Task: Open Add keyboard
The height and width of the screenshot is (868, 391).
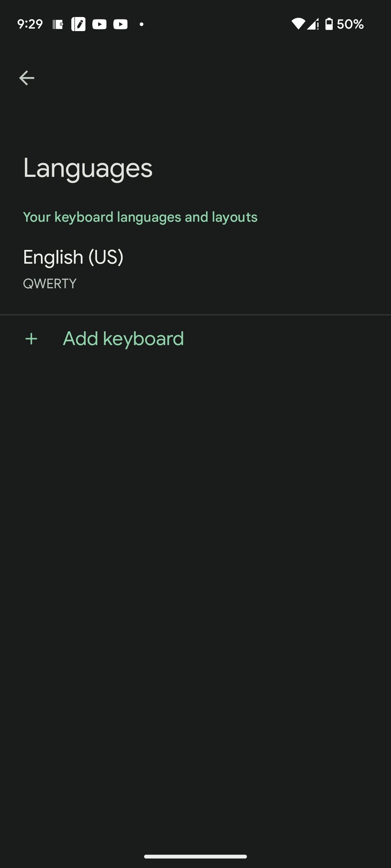Action: (x=123, y=339)
